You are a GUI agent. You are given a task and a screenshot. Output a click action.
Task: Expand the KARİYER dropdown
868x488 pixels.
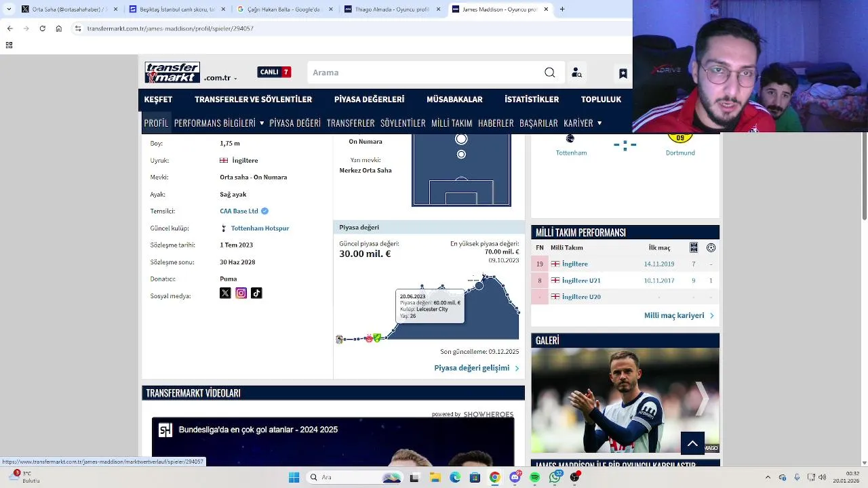[599, 123]
